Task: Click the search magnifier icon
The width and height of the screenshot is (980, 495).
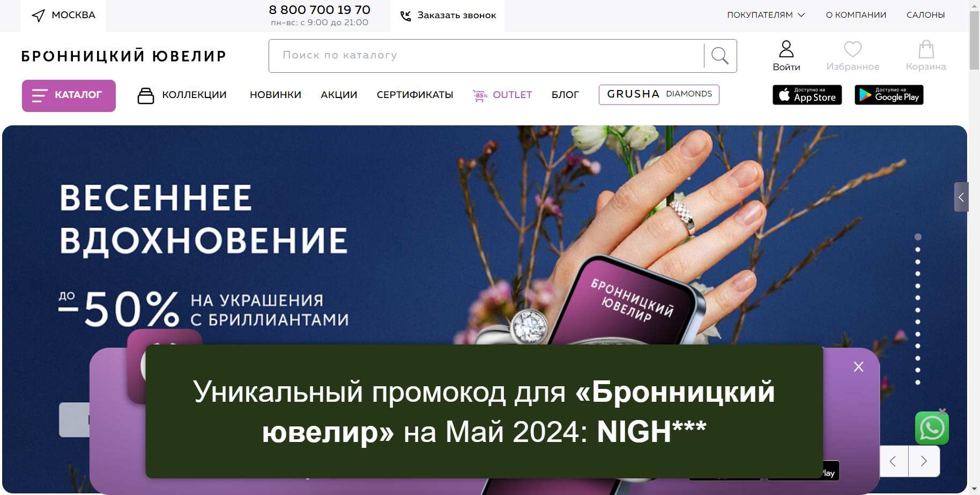Action: coord(720,55)
